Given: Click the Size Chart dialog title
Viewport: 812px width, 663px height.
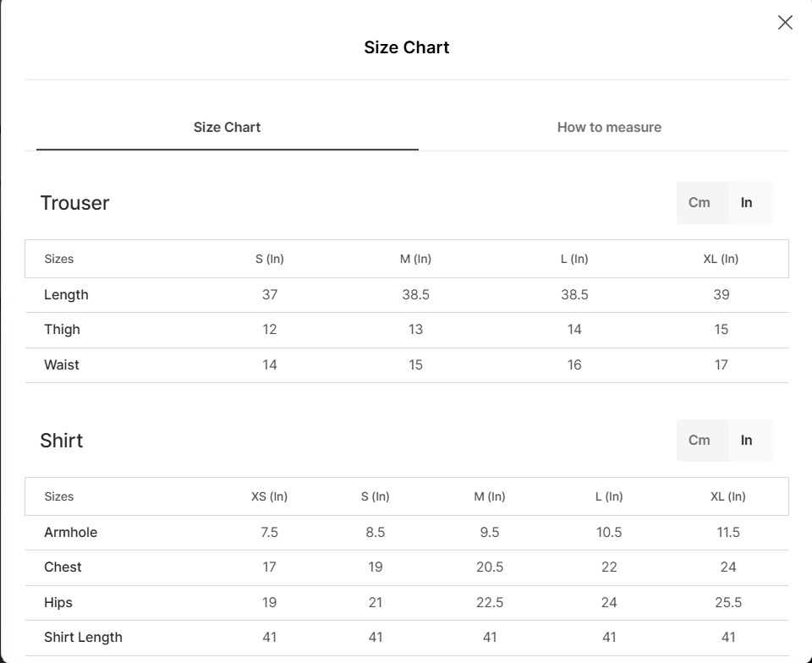Looking at the screenshot, I should coord(406,47).
